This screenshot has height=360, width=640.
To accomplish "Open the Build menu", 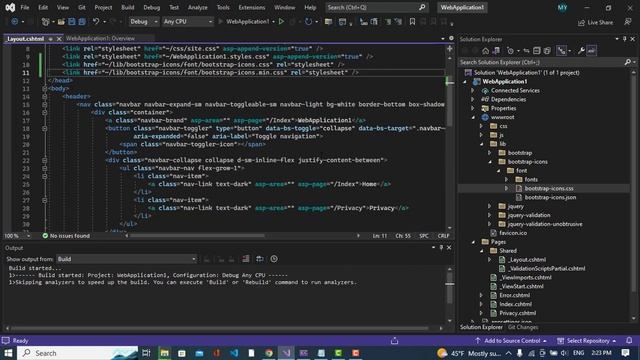I will click(x=127, y=7).
